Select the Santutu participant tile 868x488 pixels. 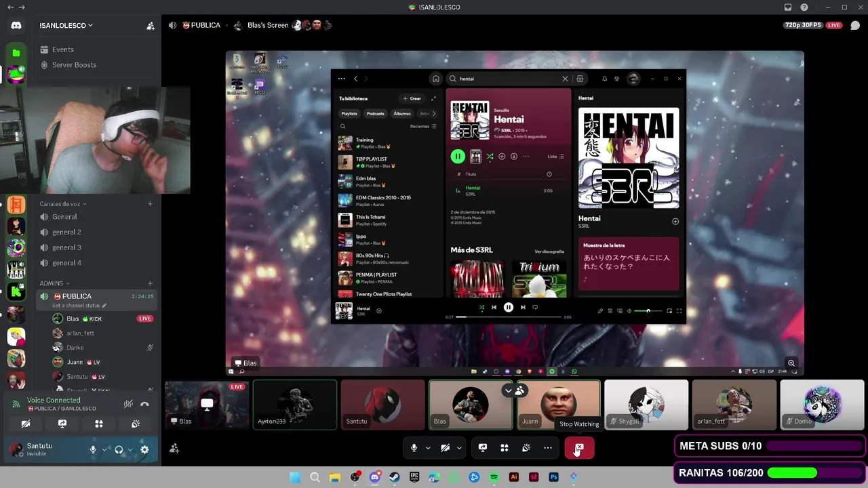383,405
